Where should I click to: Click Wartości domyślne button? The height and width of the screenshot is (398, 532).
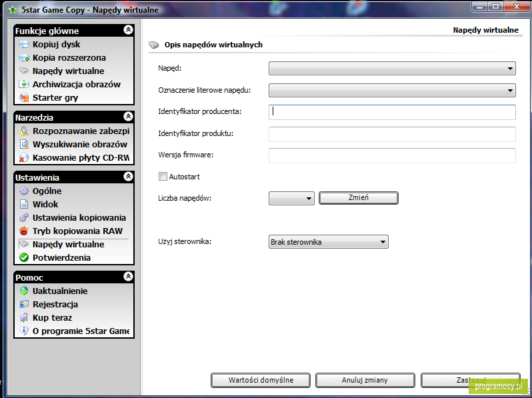(261, 380)
